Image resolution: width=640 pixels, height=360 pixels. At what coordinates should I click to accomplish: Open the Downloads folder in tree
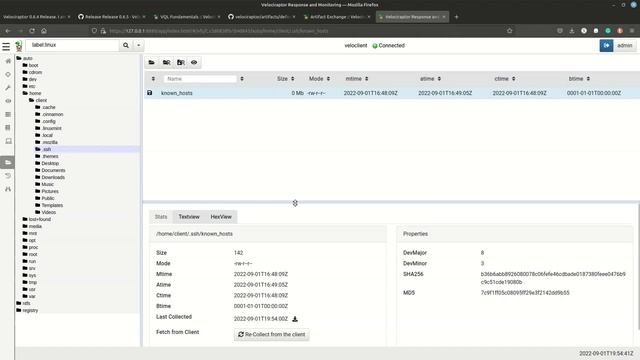[x=53, y=177]
